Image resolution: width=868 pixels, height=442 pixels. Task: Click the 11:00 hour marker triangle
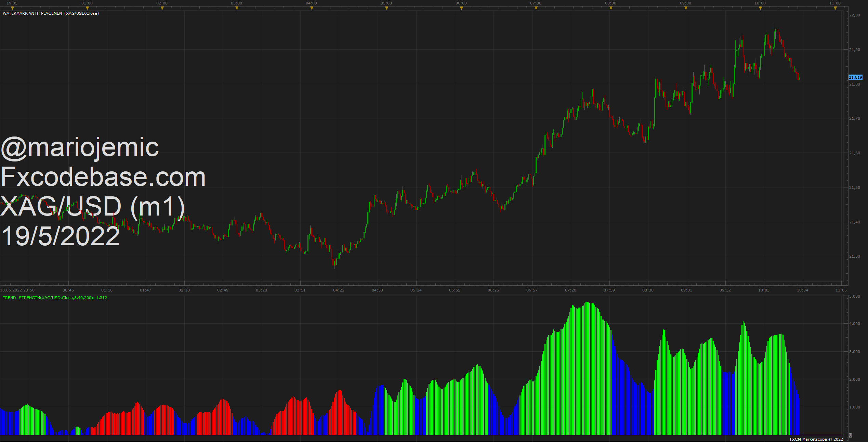point(835,8)
